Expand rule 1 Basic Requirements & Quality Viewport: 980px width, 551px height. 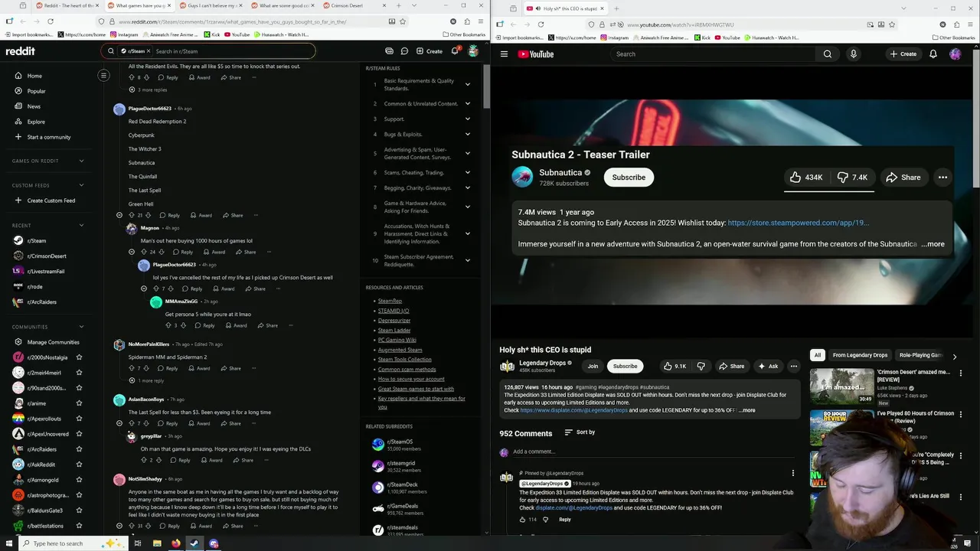tap(467, 84)
